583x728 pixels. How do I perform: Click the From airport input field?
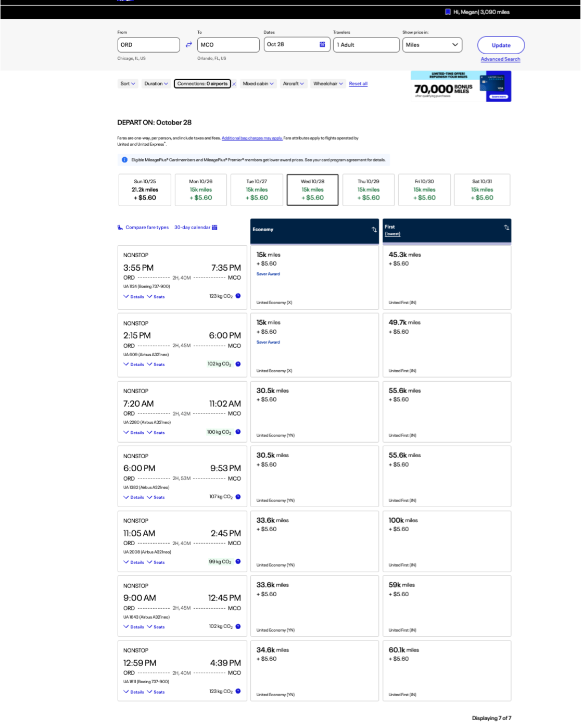coord(148,45)
